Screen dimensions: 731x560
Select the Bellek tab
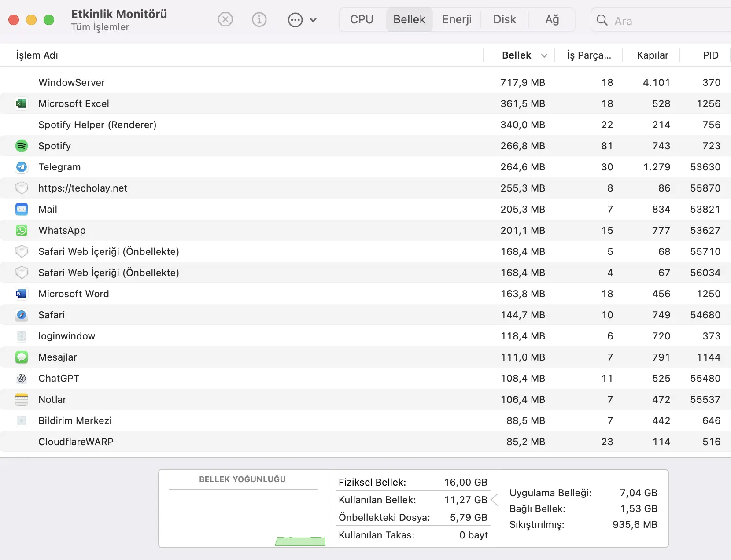coord(410,20)
